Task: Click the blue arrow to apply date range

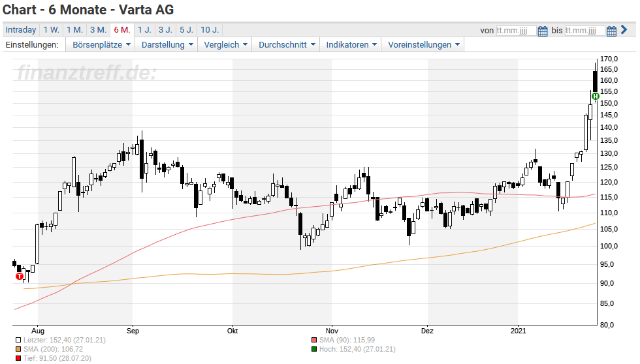Action: [624, 30]
